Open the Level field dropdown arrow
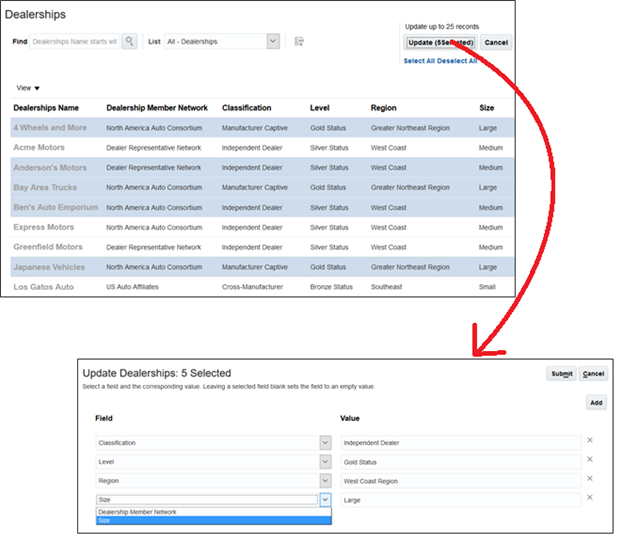Screen dimensions: 622x544 pyautogui.click(x=325, y=461)
